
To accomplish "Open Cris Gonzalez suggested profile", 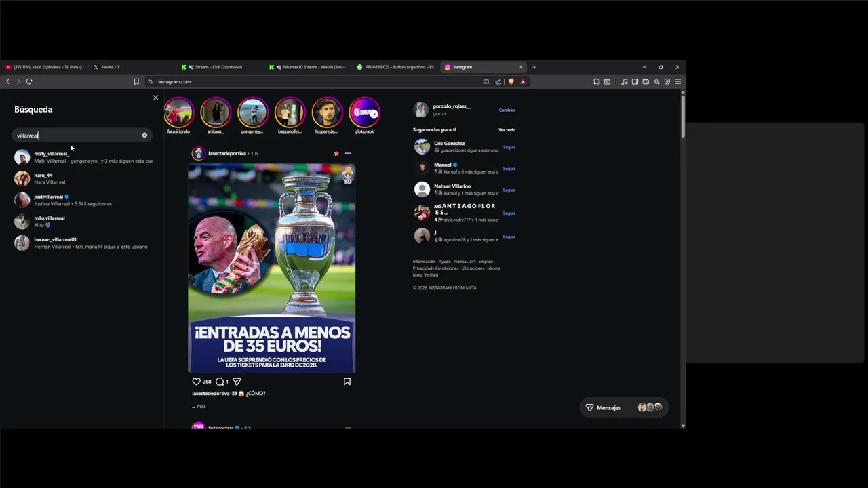I will point(449,144).
